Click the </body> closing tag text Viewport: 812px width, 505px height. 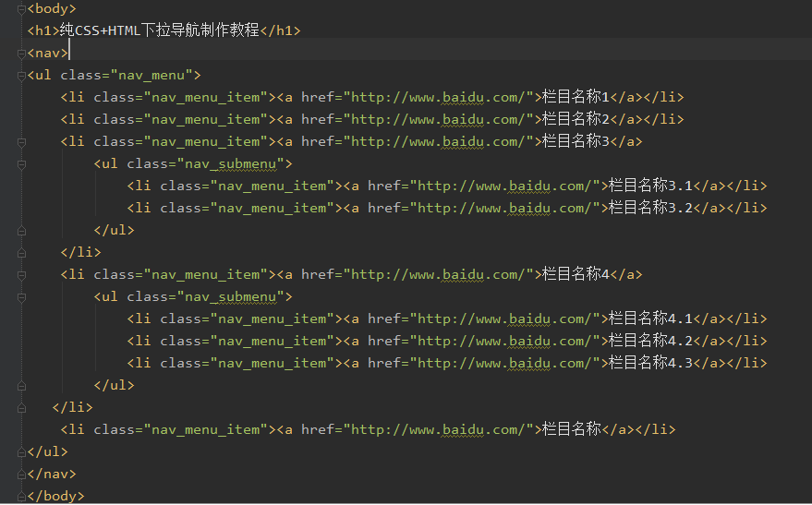(x=56, y=496)
